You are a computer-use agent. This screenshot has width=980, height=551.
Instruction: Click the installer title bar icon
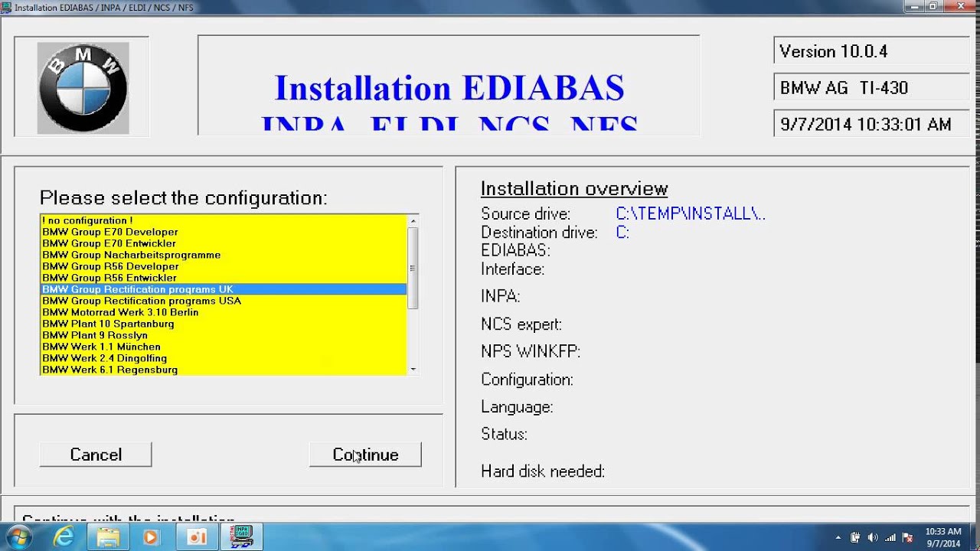pyautogui.click(x=6, y=7)
